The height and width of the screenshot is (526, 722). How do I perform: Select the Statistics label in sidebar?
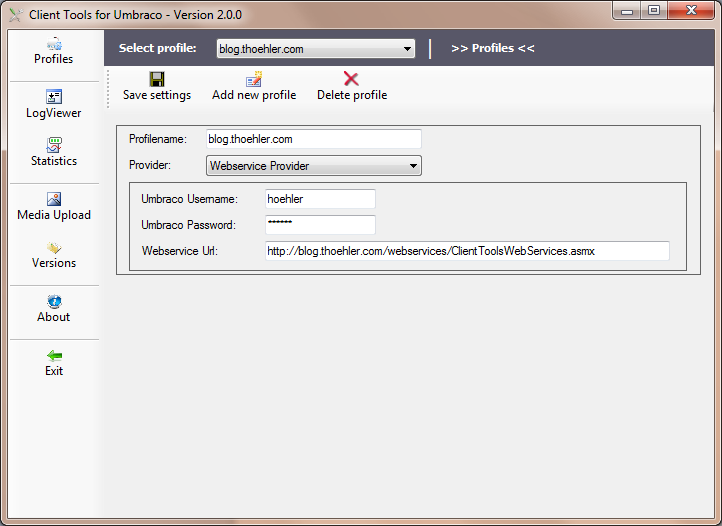tap(54, 161)
